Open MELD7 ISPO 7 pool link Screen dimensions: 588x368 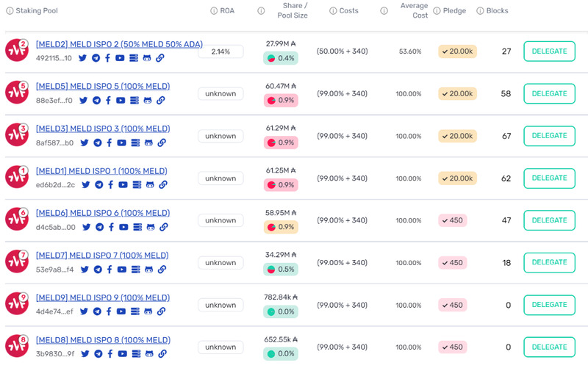pos(102,255)
